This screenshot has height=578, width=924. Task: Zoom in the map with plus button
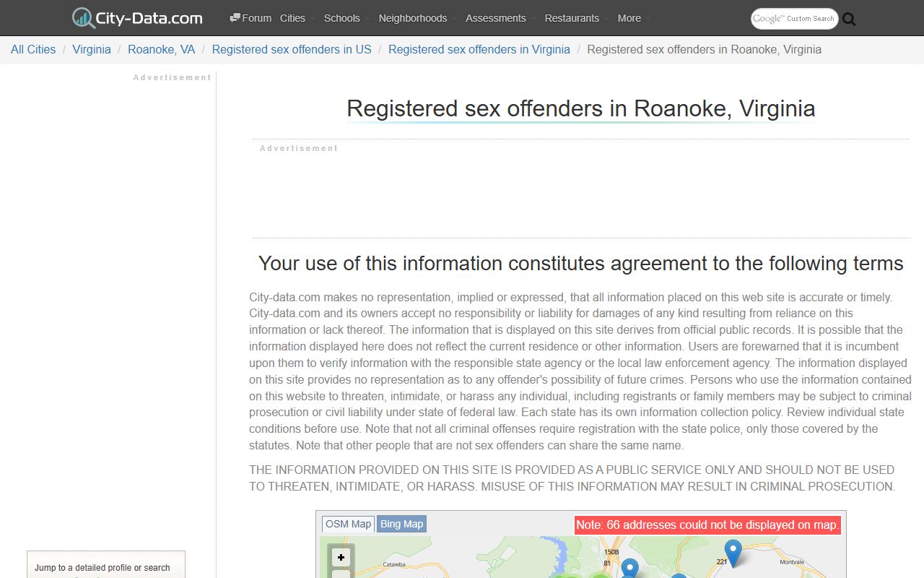point(341,558)
